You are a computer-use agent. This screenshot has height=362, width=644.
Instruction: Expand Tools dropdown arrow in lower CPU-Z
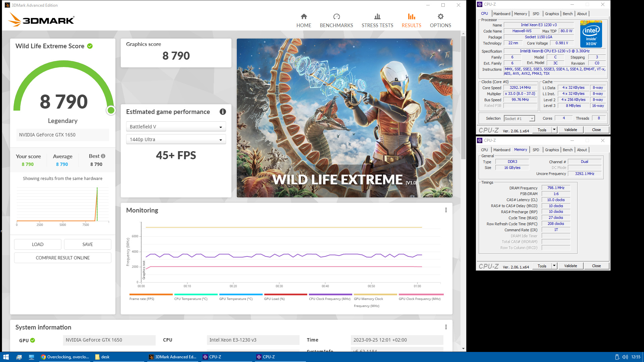coord(554,266)
